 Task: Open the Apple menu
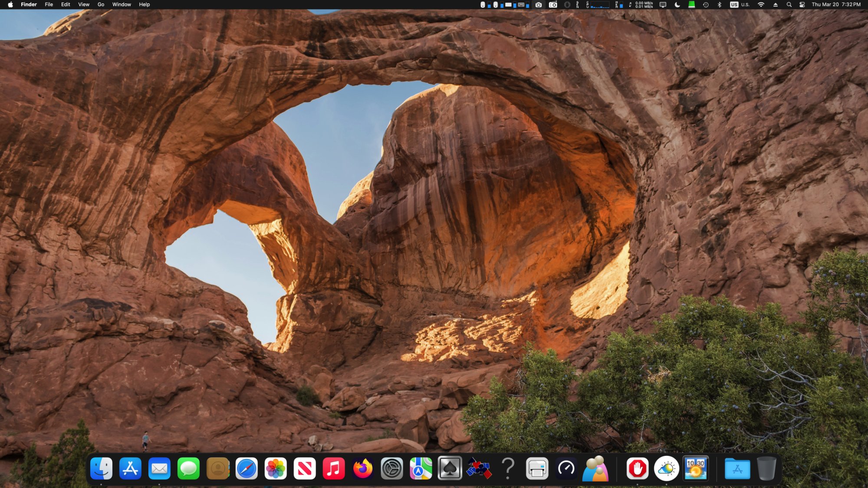tap(10, 5)
